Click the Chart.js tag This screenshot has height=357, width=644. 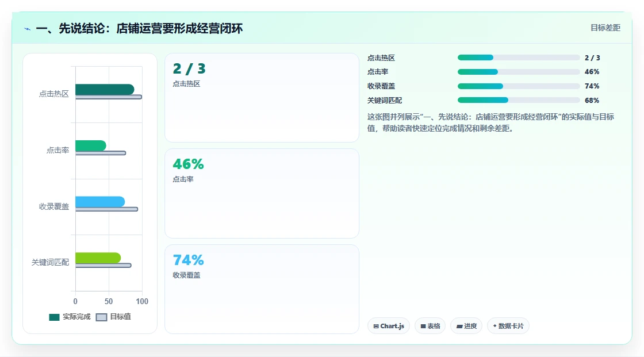point(389,326)
